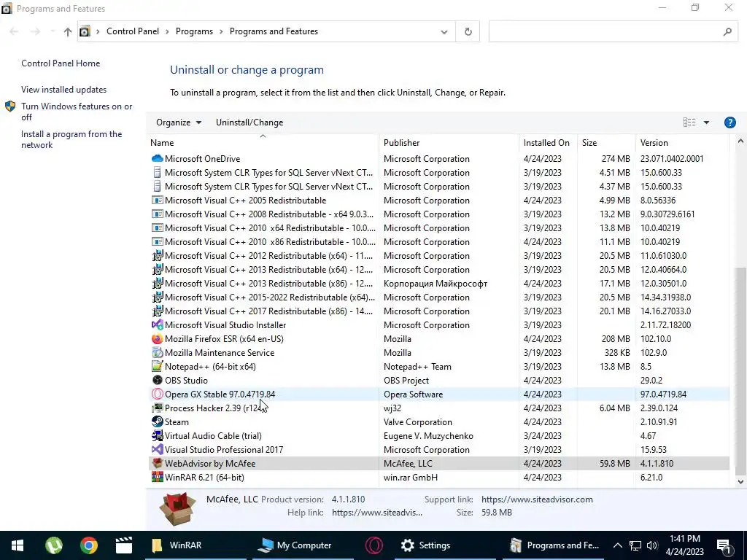Select the Корпорация Майкрософт publisher cell
The height and width of the screenshot is (560, 747).
436,284
